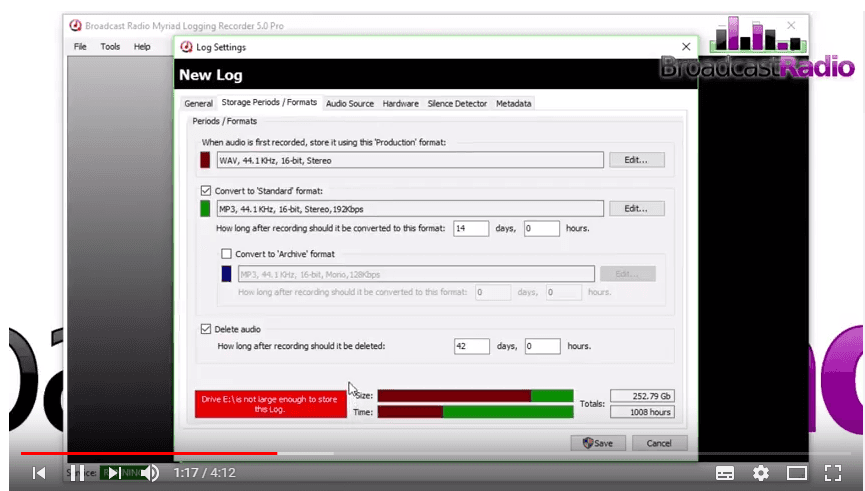Mute the video volume
This screenshot has width=865, height=491.
coord(149,473)
